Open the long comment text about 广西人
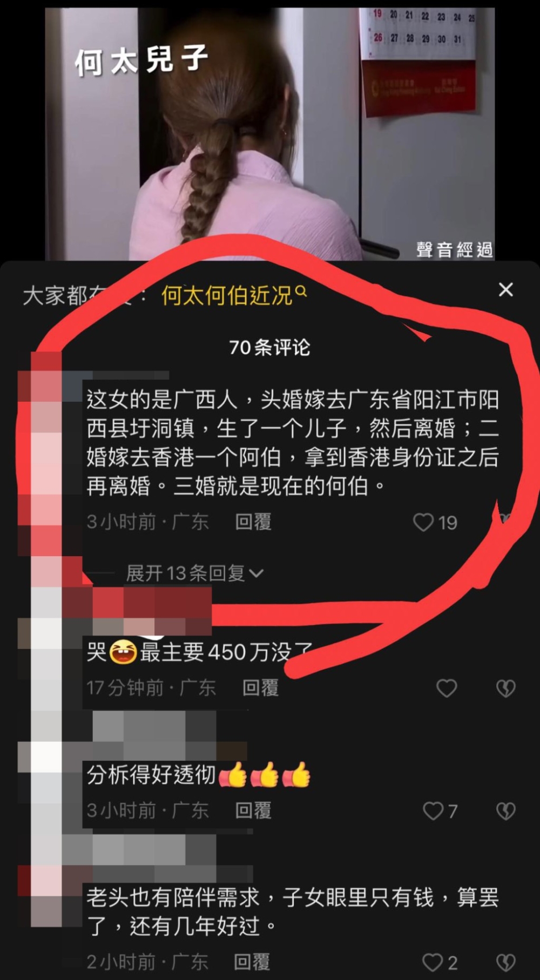This screenshot has width=540, height=980. [x=293, y=443]
